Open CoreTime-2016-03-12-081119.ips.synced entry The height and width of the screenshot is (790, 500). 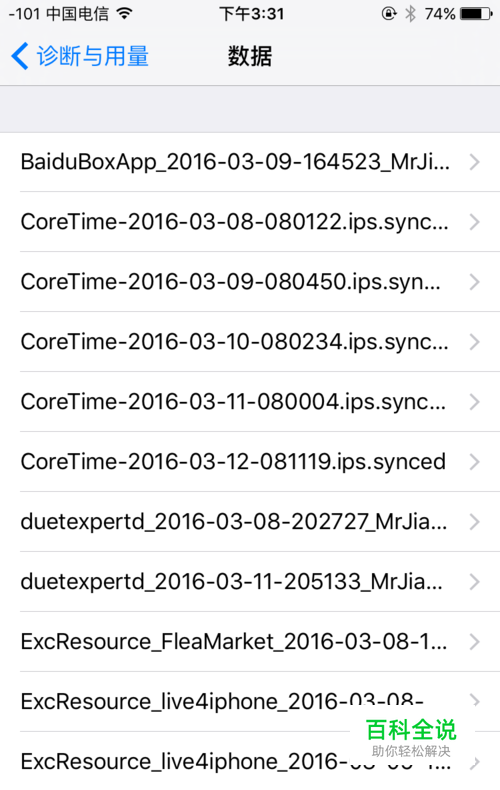point(250,462)
